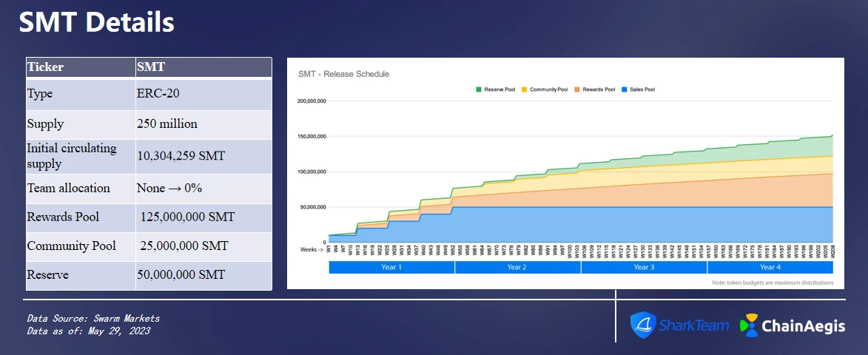Click the blue Sales Pool legend swatch
This screenshot has width=868, height=355.
[x=625, y=89]
